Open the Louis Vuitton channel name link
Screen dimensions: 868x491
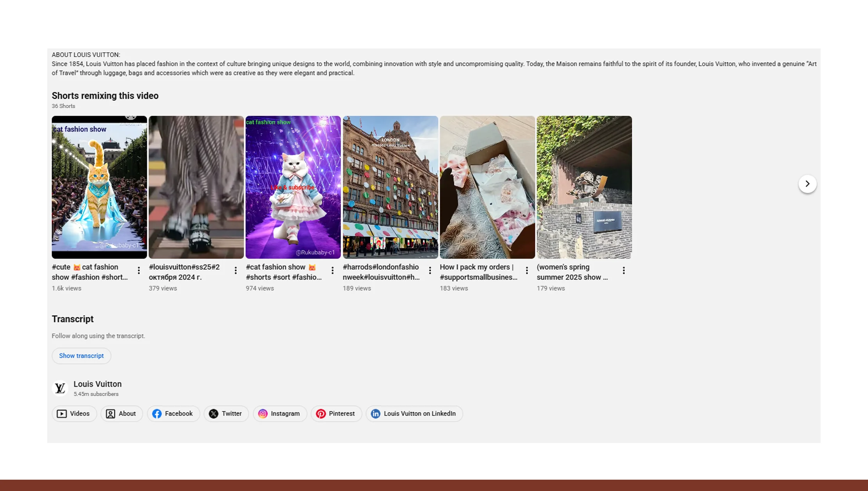pos(97,384)
